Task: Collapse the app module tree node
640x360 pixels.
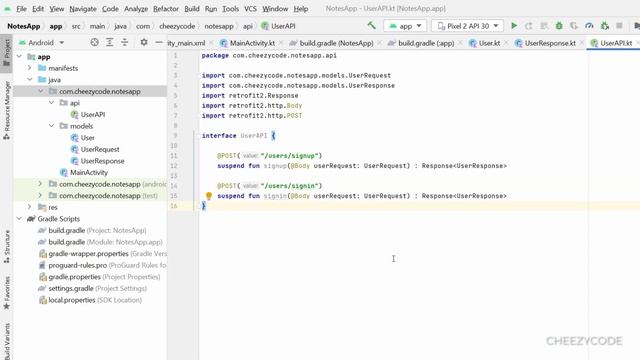Action: (19, 56)
